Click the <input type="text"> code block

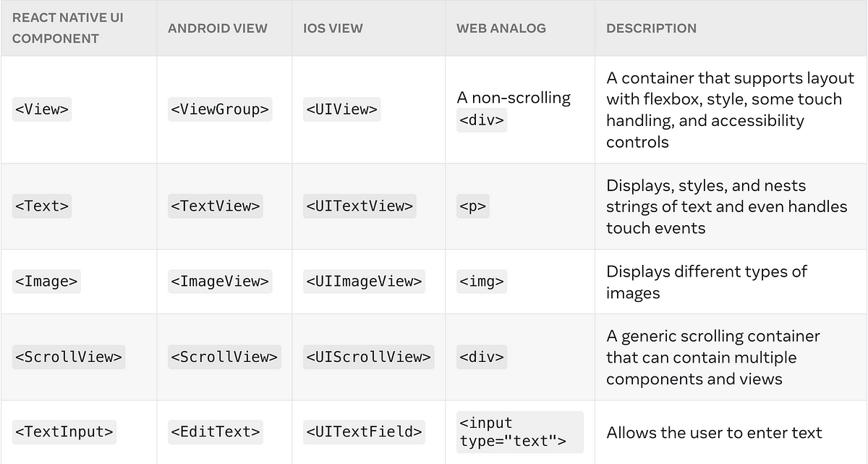(519, 432)
